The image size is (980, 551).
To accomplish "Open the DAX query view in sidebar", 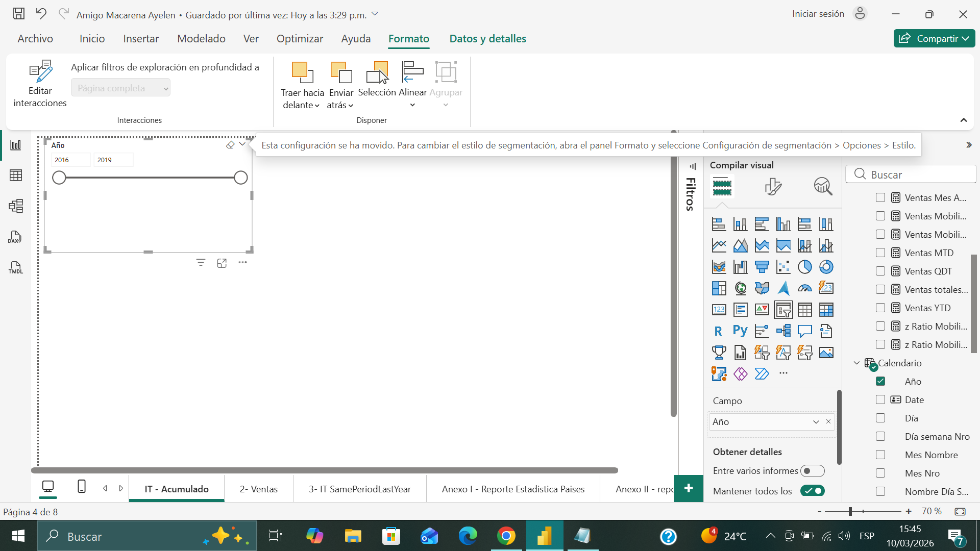I will coord(15,237).
